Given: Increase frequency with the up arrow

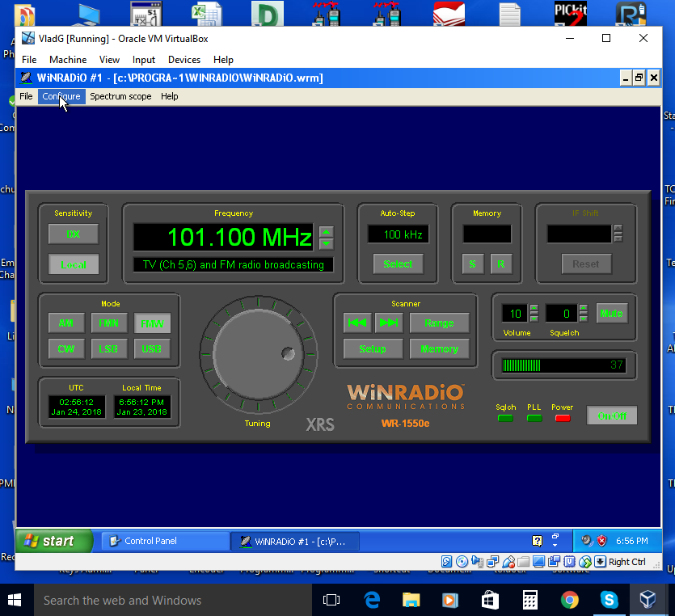Looking at the screenshot, I should [326, 232].
